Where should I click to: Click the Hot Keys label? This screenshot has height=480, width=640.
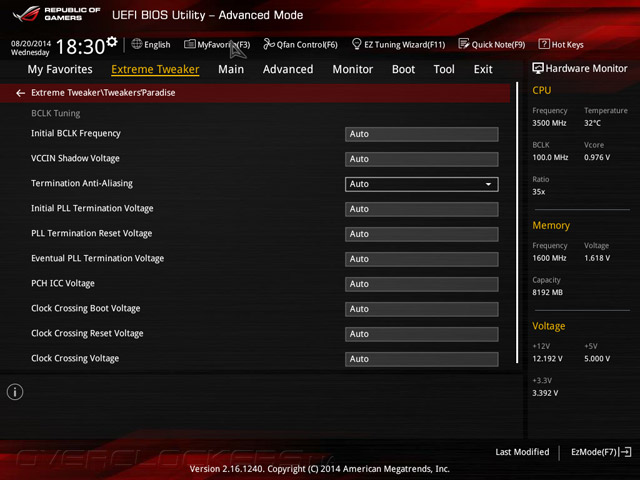567,44
